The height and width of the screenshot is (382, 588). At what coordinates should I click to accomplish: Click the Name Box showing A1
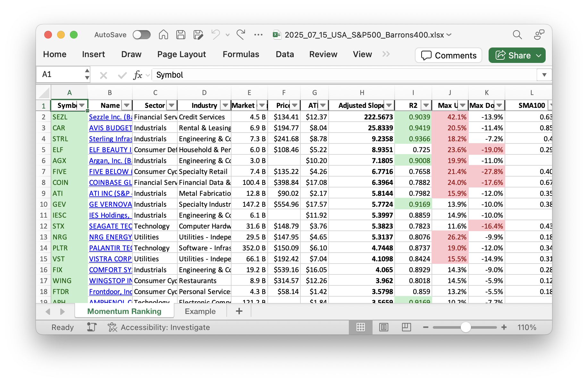[61, 74]
